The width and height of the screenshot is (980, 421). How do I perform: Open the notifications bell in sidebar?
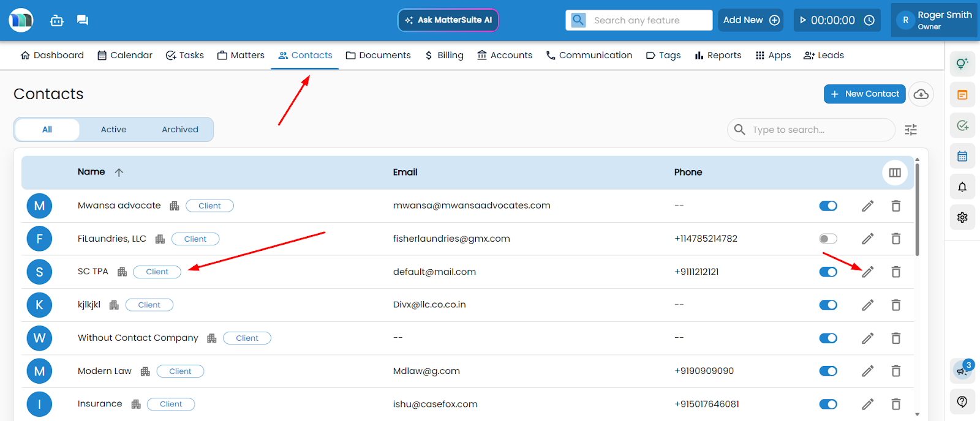pyautogui.click(x=962, y=187)
